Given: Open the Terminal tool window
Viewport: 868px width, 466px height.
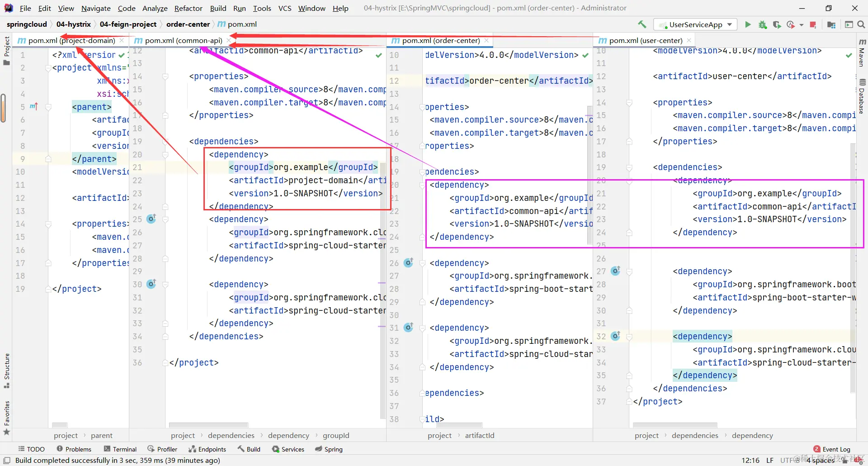Looking at the screenshot, I should [x=120, y=449].
